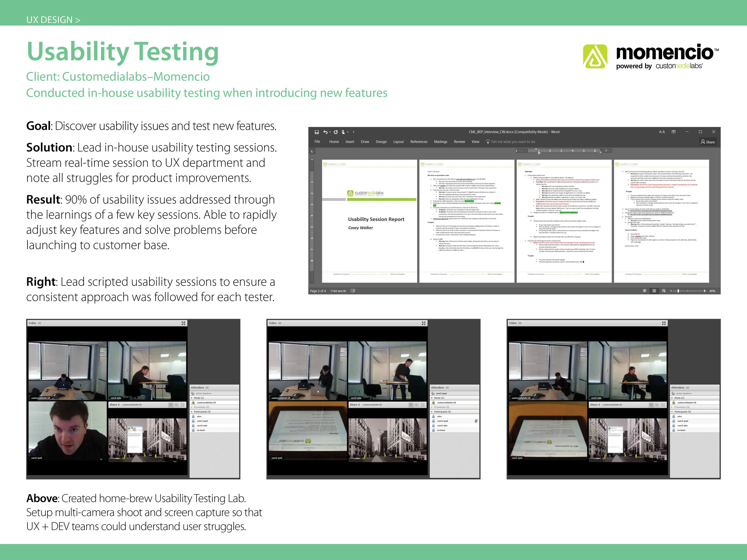Select attendee 'cam2-ipad' in the left attendees list
This screenshot has width=747, height=560.
[x=215, y=421]
